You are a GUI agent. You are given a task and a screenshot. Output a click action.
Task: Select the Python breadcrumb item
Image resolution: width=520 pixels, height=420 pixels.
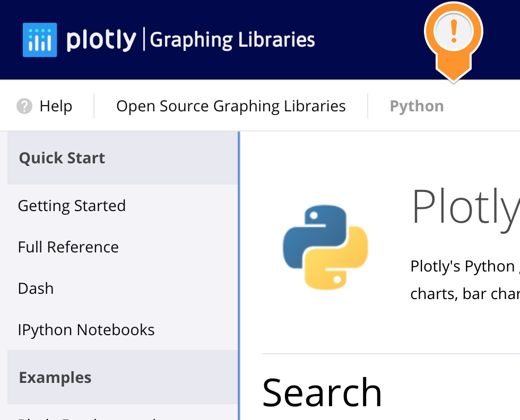click(x=417, y=106)
